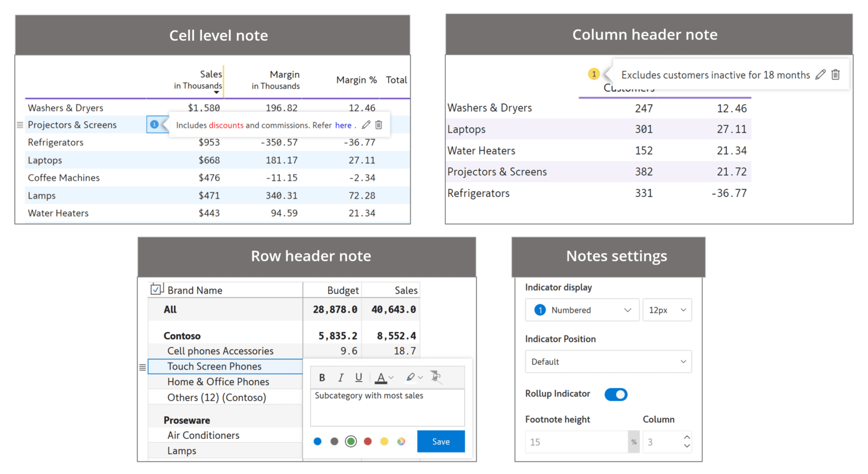Delete the column header note via trash icon
Image resolution: width=868 pixels, height=474 pixels.
[836, 74]
